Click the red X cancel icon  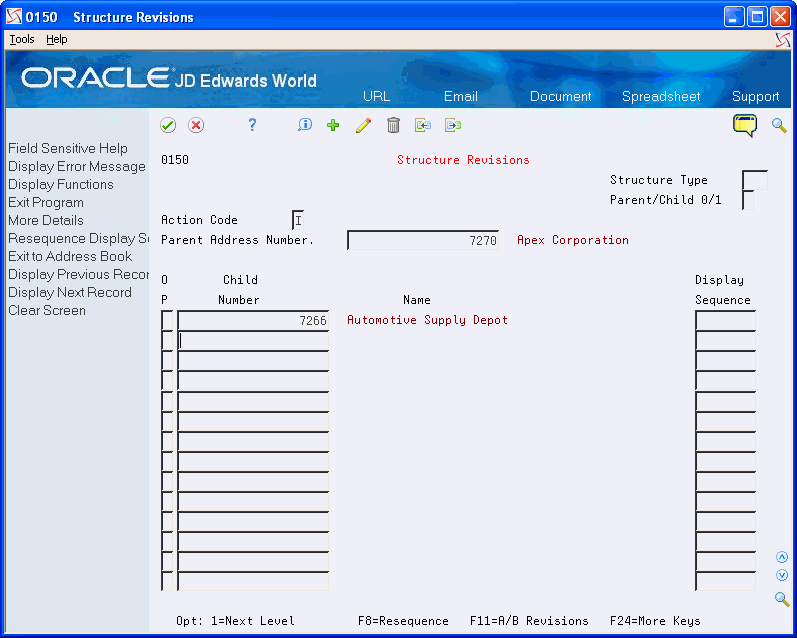tap(196, 125)
